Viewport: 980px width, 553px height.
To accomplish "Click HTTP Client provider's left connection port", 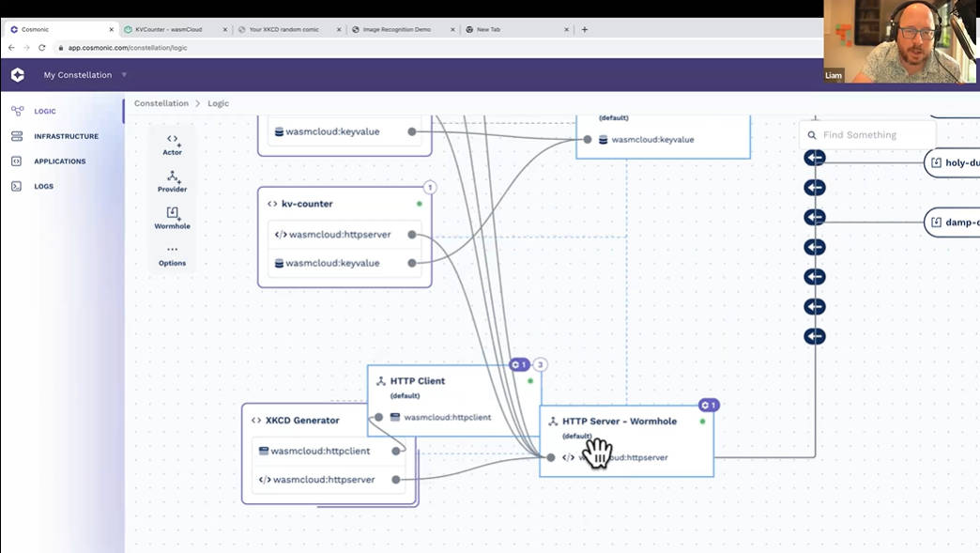I will click(x=378, y=417).
